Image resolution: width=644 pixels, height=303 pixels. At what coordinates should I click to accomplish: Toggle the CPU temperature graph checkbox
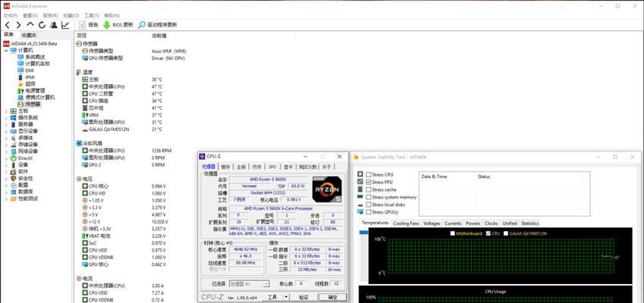tap(488, 233)
